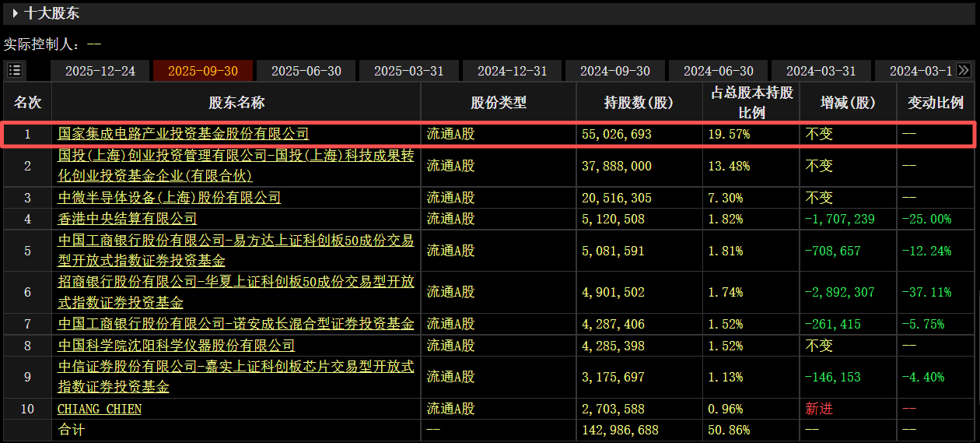Click the CHIANG CHIEN shareholder link

pos(100,409)
